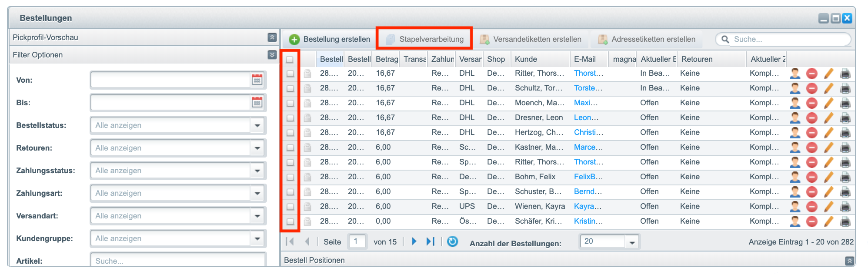
Task: Edit the Hertzog, Ch… order
Action: [828, 133]
